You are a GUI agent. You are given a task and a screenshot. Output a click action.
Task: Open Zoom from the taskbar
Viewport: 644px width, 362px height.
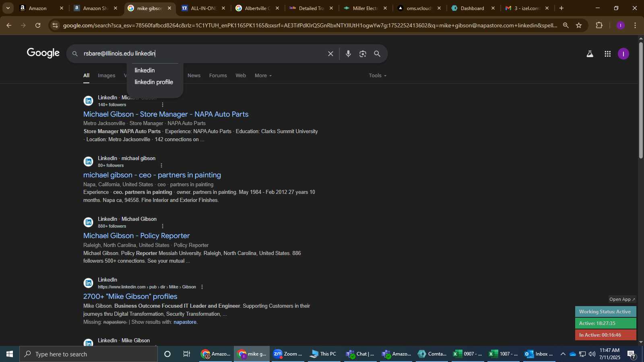(287, 354)
